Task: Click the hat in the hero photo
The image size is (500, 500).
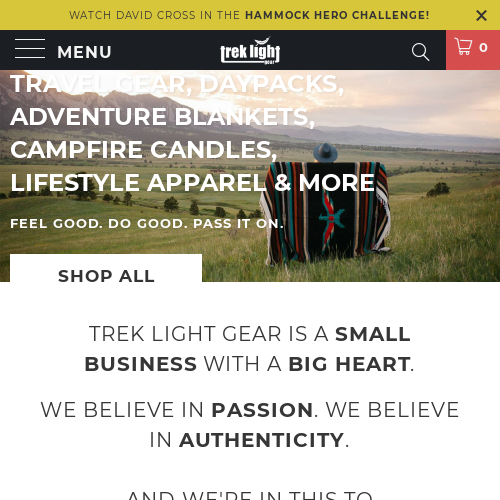Action: [325, 152]
